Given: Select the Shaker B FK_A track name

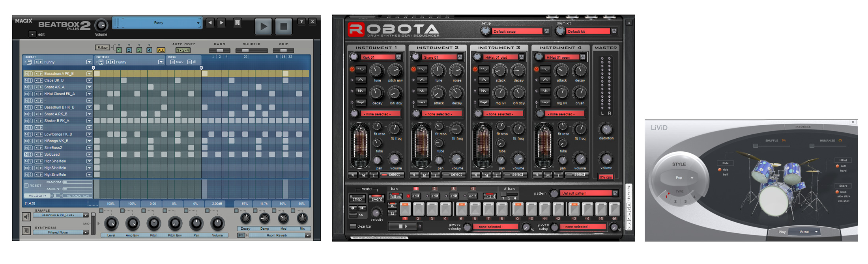Looking at the screenshot, I should coord(57,121).
